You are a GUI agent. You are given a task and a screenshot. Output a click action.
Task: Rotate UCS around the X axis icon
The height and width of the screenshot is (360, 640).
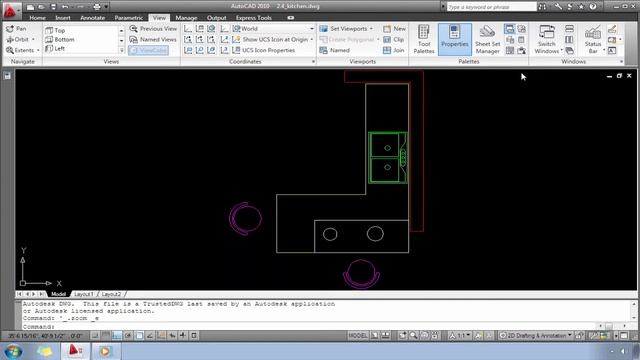coord(188,40)
